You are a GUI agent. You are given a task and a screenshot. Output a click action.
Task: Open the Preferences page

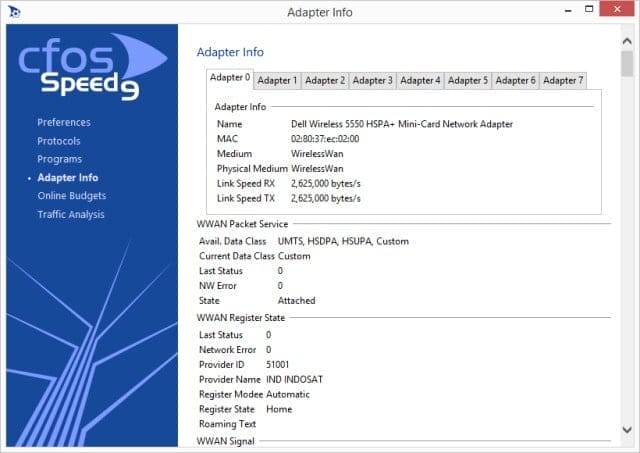(x=64, y=122)
